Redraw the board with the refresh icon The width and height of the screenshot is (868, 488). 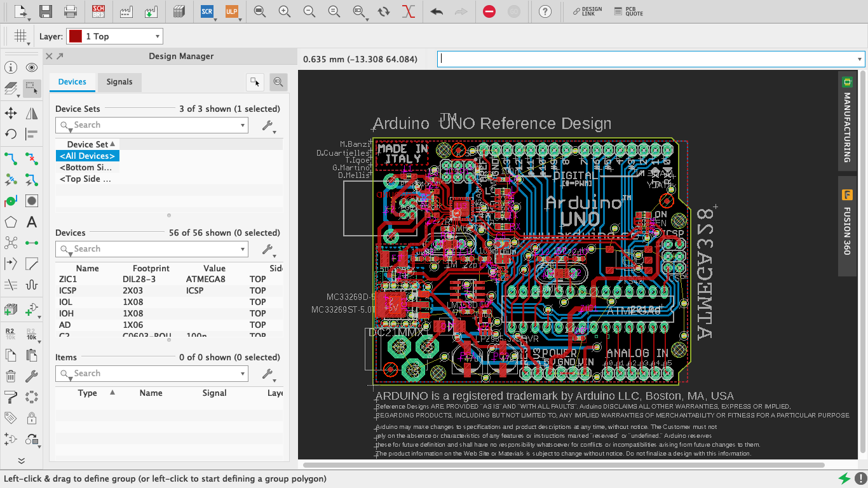pos(384,11)
